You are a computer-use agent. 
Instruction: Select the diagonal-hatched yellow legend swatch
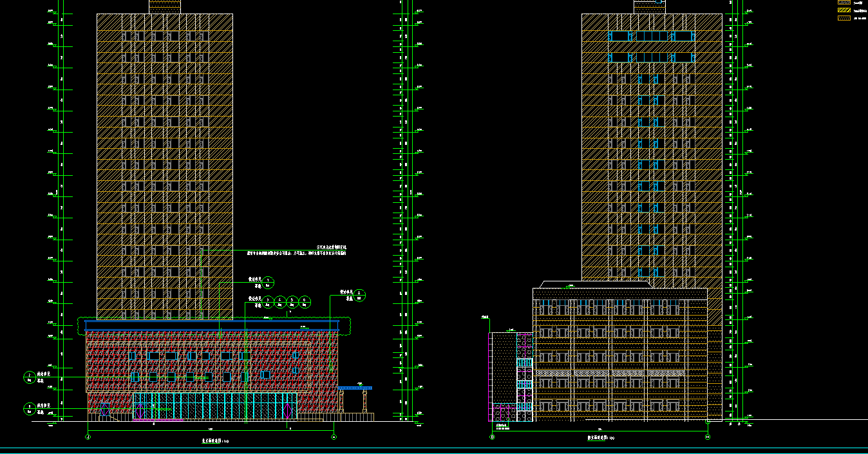point(844,10)
